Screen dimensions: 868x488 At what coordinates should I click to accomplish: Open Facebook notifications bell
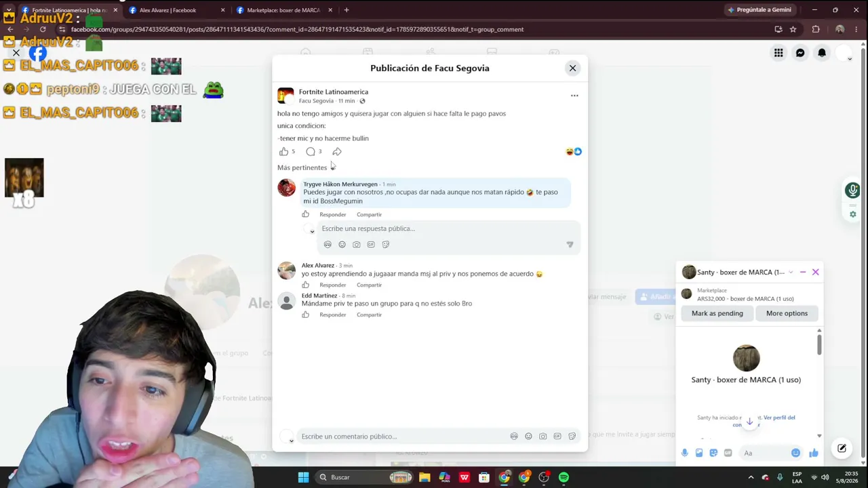tap(822, 53)
